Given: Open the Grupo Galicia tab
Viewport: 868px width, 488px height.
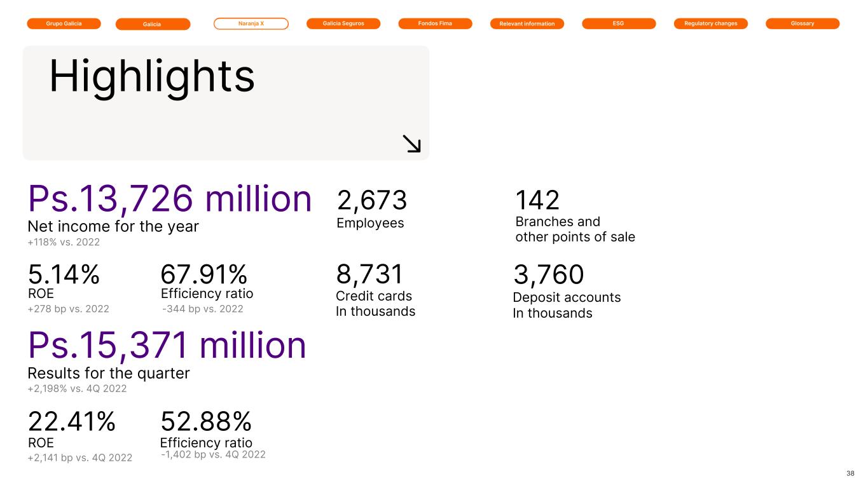Looking at the screenshot, I should 64,24.
